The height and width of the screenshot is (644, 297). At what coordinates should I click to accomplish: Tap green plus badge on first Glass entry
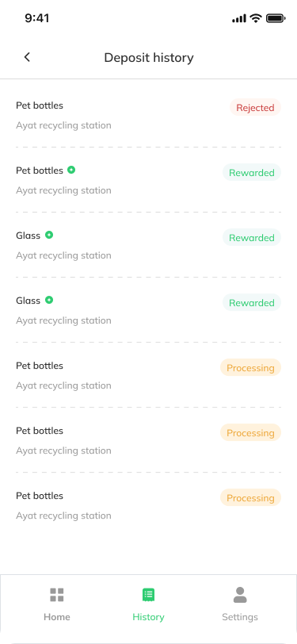coord(49,235)
